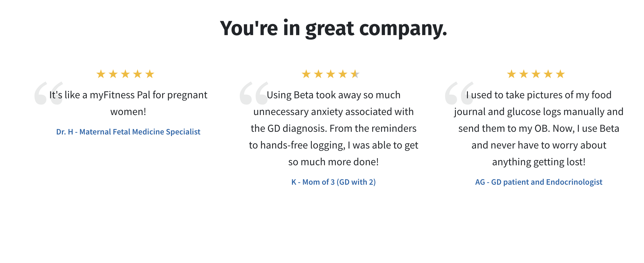This screenshot has width=644, height=263.
Task: Click the first star above the Using Beta review
Action: pos(306,74)
